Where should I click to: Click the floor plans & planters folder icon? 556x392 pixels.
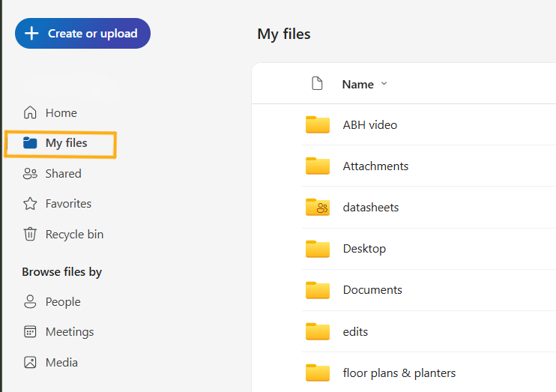click(x=318, y=373)
